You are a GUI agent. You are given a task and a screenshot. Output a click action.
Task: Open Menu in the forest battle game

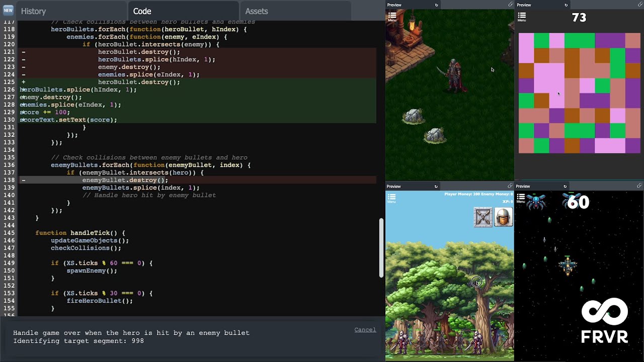(x=391, y=198)
